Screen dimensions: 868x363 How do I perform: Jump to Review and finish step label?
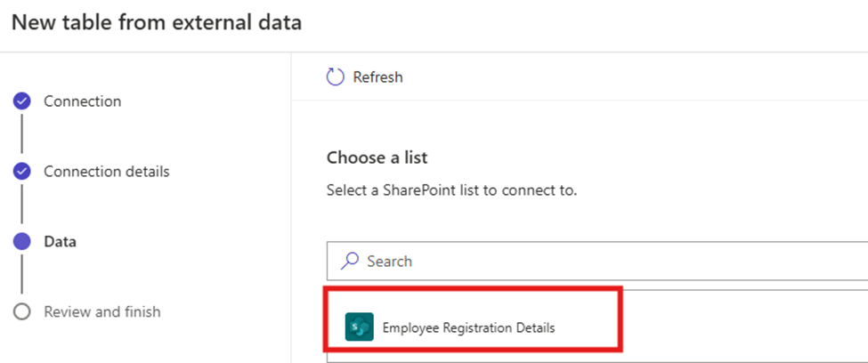[x=102, y=311]
